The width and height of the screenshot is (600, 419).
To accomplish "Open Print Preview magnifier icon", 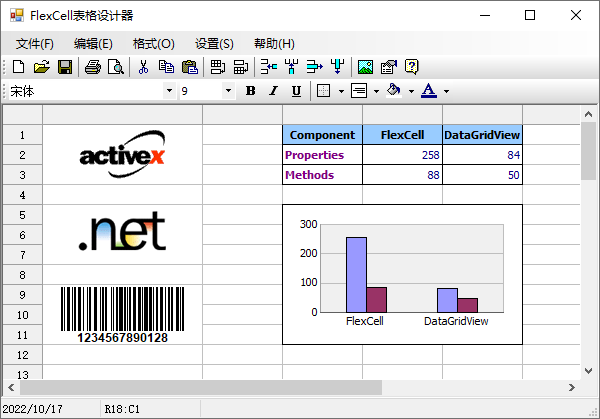I will pos(116,67).
